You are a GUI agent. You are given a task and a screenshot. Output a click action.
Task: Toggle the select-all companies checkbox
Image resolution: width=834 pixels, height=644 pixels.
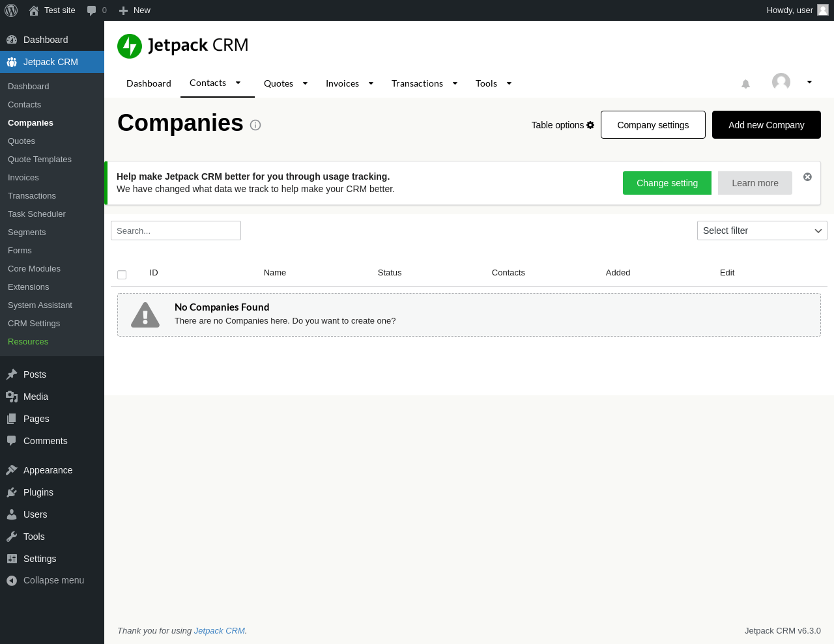(122, 275)
